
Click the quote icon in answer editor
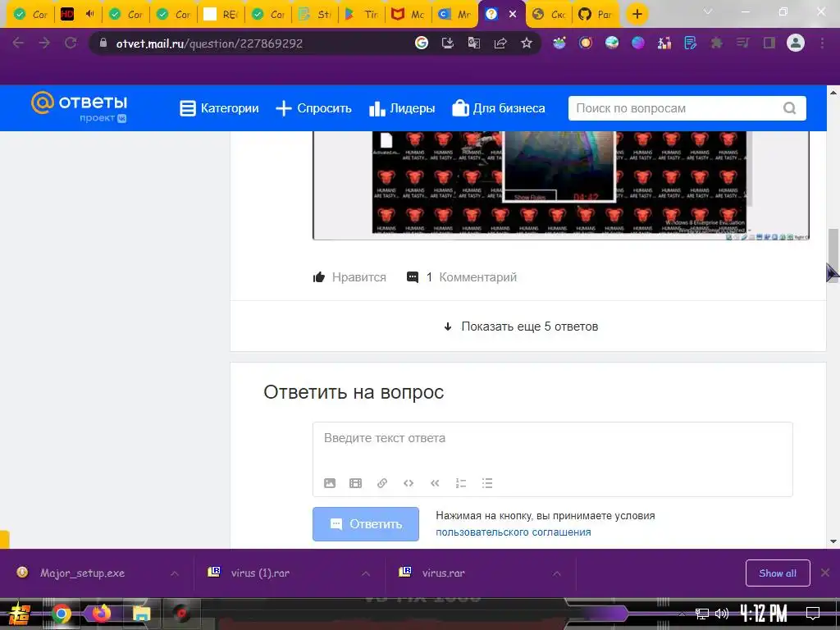(435, 483)
